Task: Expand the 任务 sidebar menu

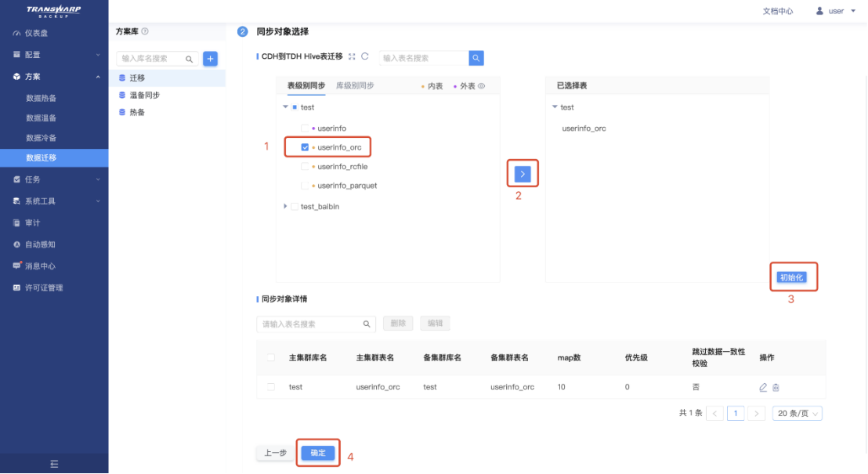Action: (54, 179)
